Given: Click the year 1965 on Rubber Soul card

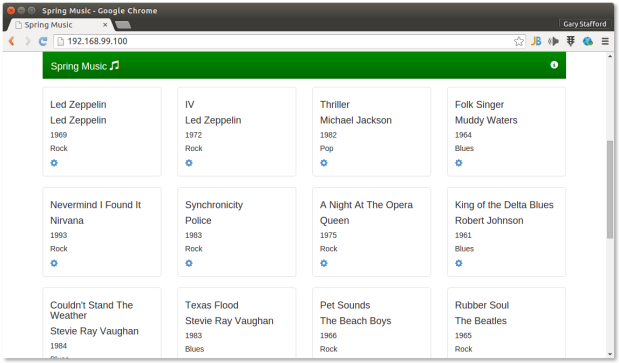Looking at the screenshot, I should click(x=463, y=335).
